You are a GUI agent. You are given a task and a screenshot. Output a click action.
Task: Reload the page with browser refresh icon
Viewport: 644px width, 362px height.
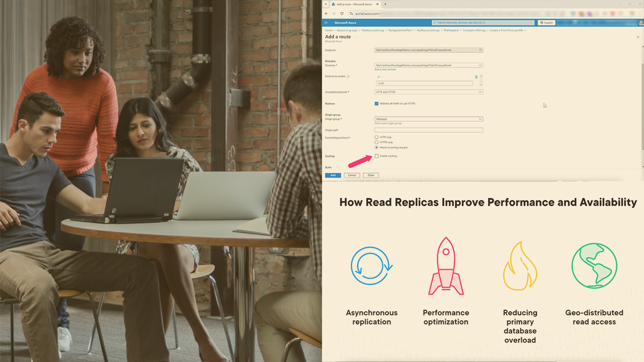coord(342,14)
